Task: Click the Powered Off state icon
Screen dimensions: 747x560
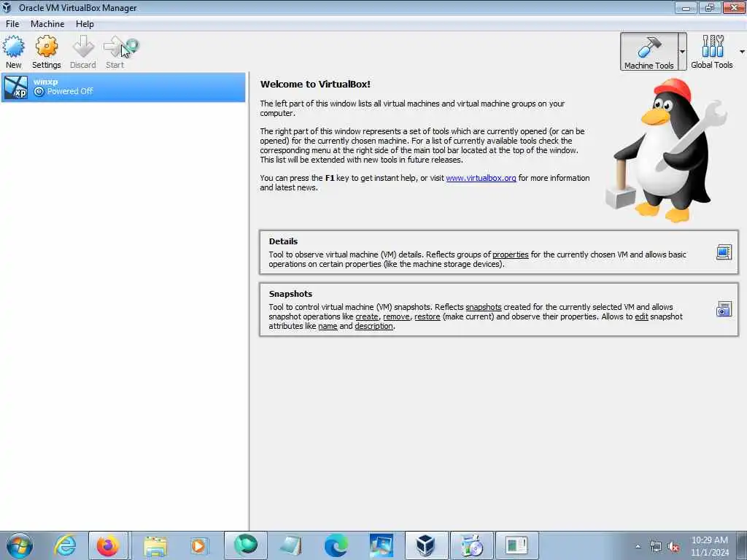Action: coord(39,91)
